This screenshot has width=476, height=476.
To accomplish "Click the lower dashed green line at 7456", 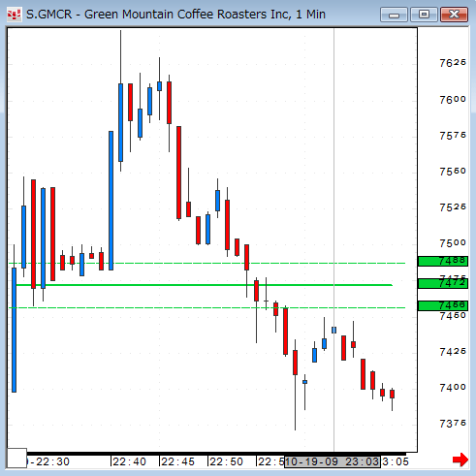I will (x=206, y=307).
